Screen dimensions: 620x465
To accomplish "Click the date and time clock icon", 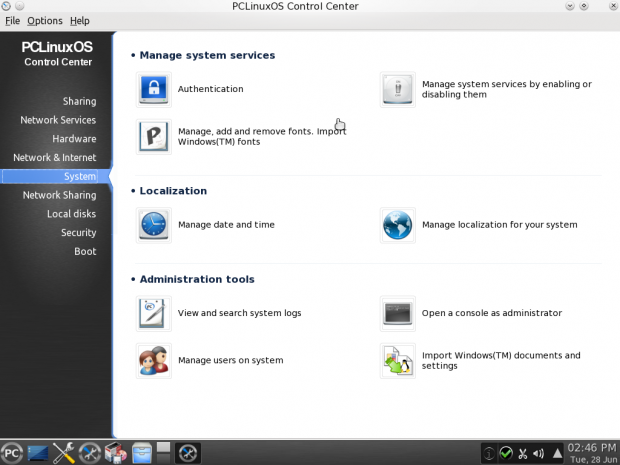I will 153,225.
